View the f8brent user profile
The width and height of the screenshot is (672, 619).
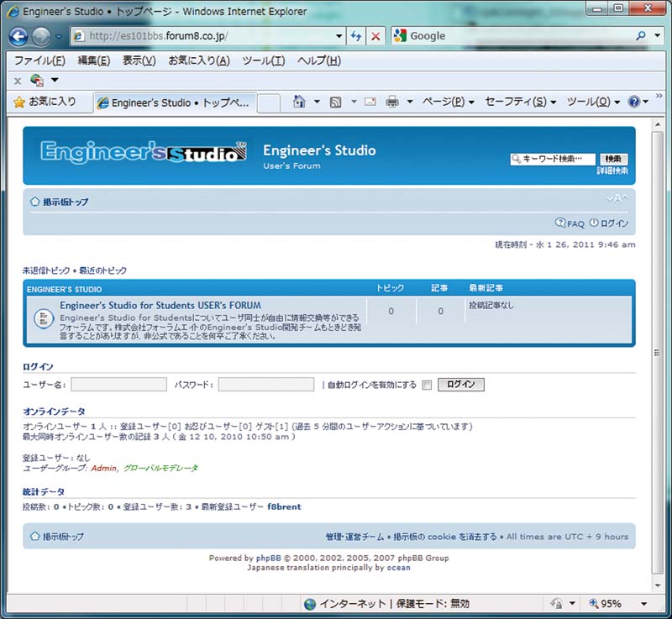click(284, 506)
